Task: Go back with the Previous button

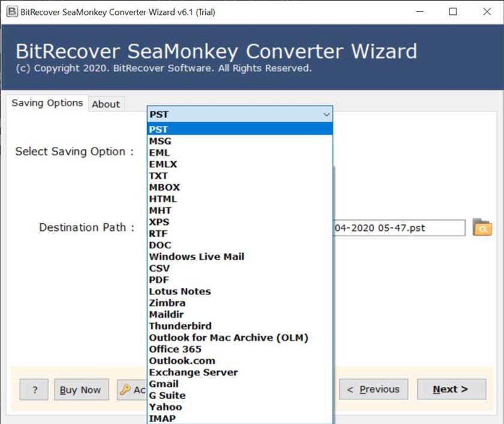Action: pyautogui.click(x=373, y=389)
